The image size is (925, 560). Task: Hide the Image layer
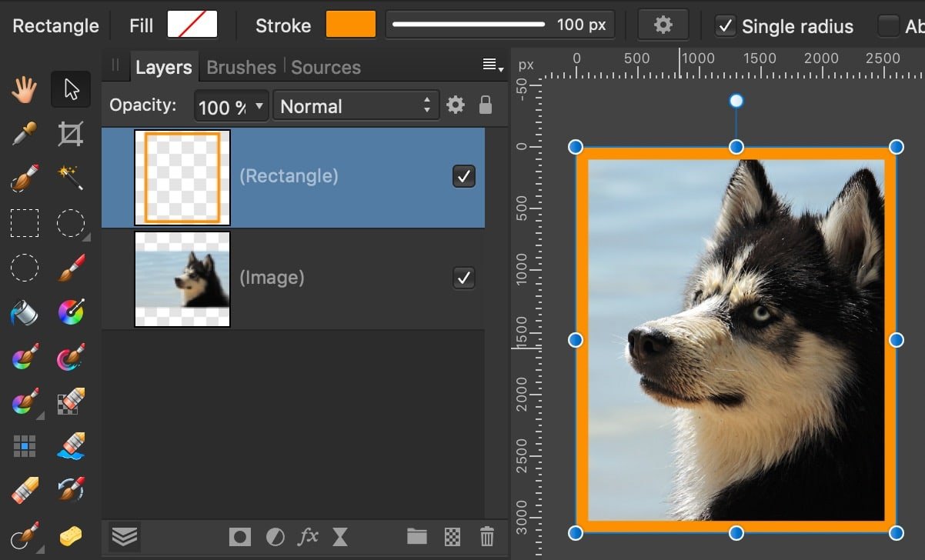click(x=463, y=278)
